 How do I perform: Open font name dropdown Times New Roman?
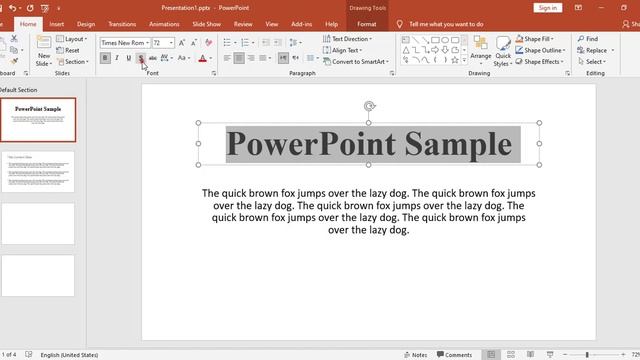click(x=147, y=43)
